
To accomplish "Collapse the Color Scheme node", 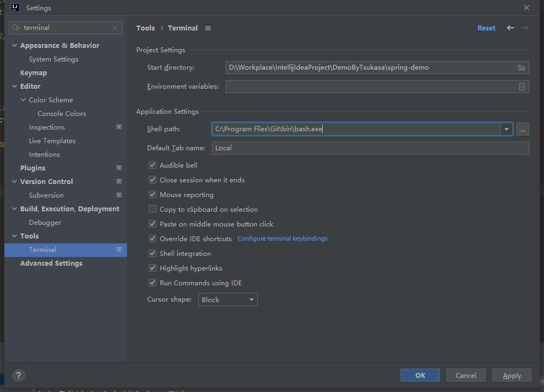I will click(23, 100).
